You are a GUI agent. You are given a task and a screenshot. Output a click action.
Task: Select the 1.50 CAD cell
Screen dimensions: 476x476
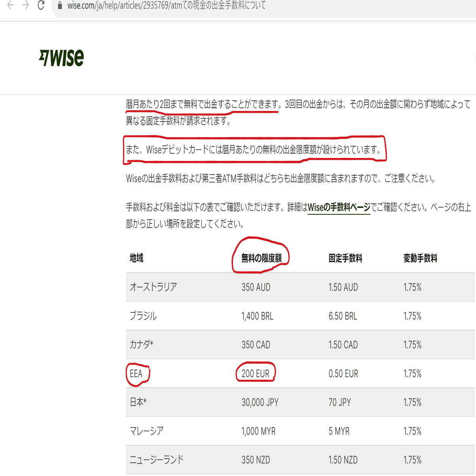(x=343, y=345)
